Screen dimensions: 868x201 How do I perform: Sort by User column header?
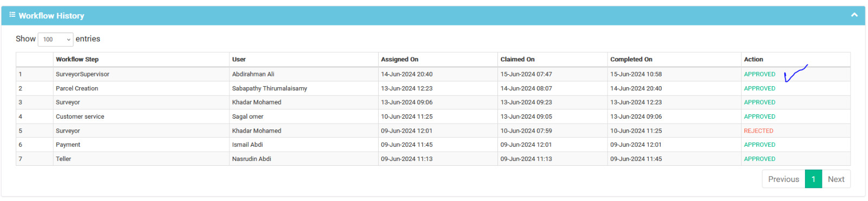pyautogui.click(x=239, y=60)
